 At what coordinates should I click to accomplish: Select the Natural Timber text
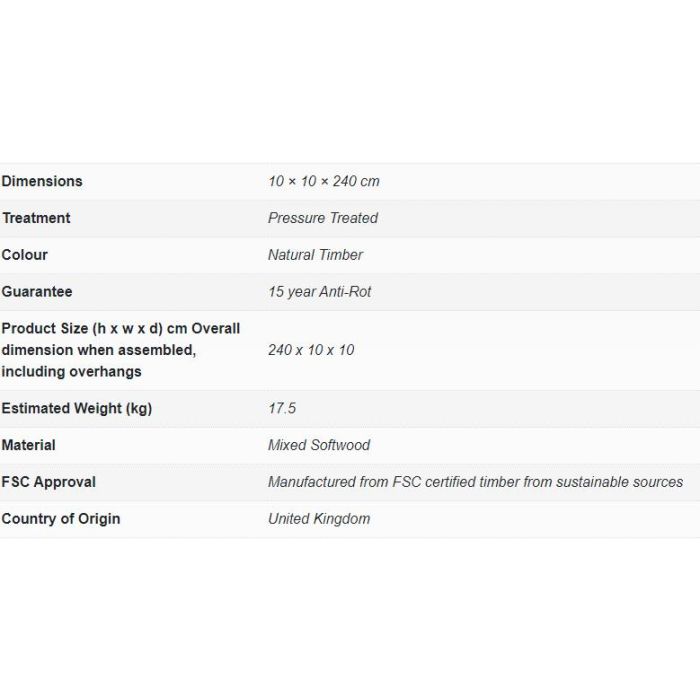point(315,255)
